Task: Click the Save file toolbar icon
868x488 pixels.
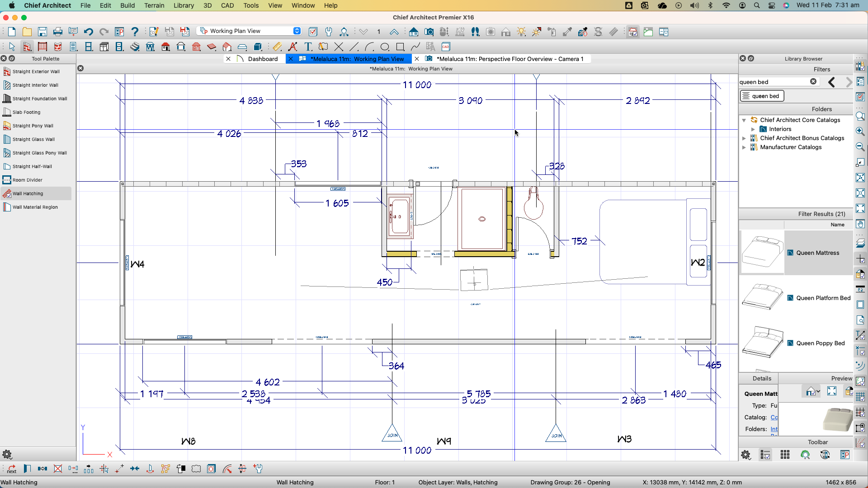Action: [42, 32]
